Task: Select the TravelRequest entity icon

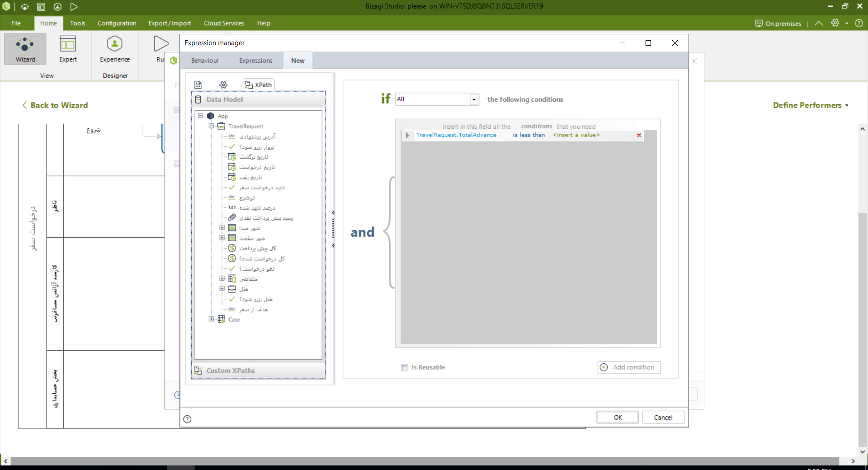Action: pyautogui.click(x=222, y=127)
